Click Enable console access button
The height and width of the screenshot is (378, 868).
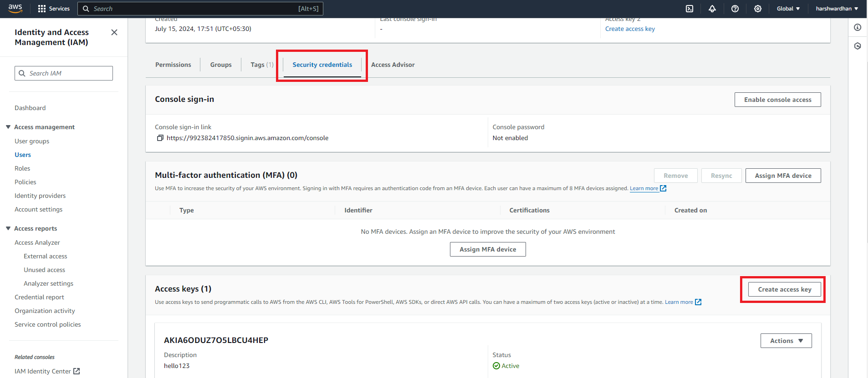click(x=777, y=100)
